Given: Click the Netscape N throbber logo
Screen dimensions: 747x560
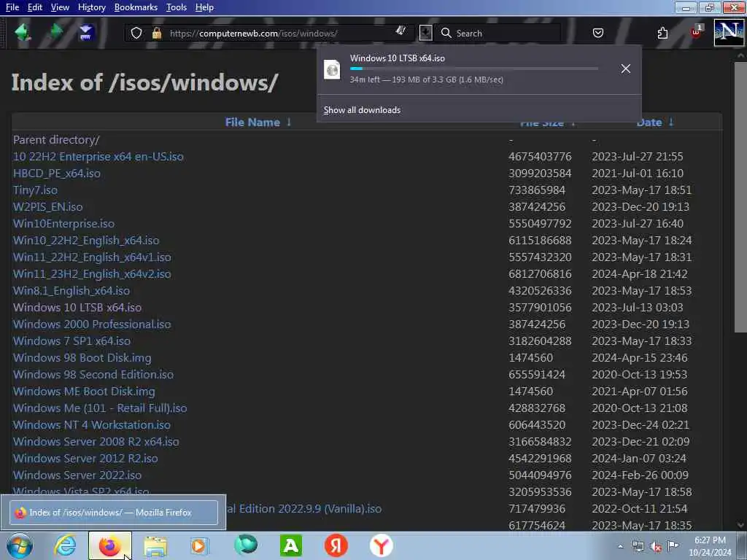Looking at the screenshot, I should 729,32.
